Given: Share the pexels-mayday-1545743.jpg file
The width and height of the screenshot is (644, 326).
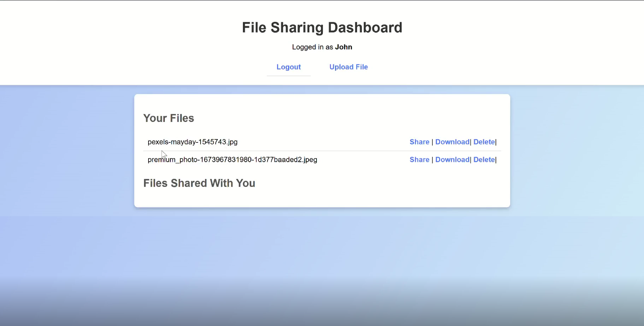Looking at the screenshot, I should pyautogui.click(x=419, y=142).
